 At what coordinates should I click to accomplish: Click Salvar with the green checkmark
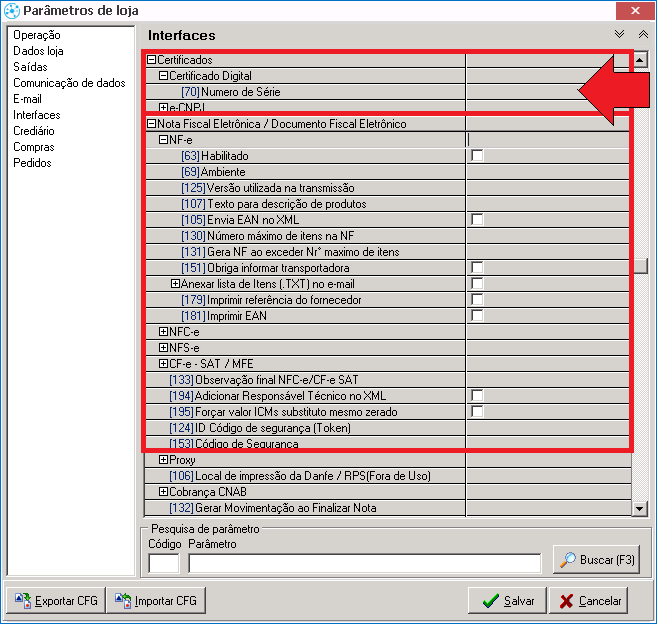pyautogui.click(x=508, y=601)
